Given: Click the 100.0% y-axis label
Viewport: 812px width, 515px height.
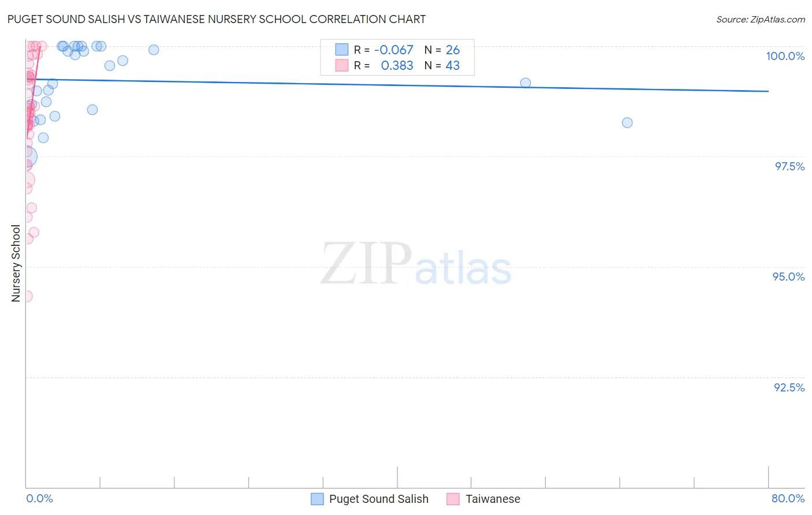Looking at the screenshot, I should 785,56.
